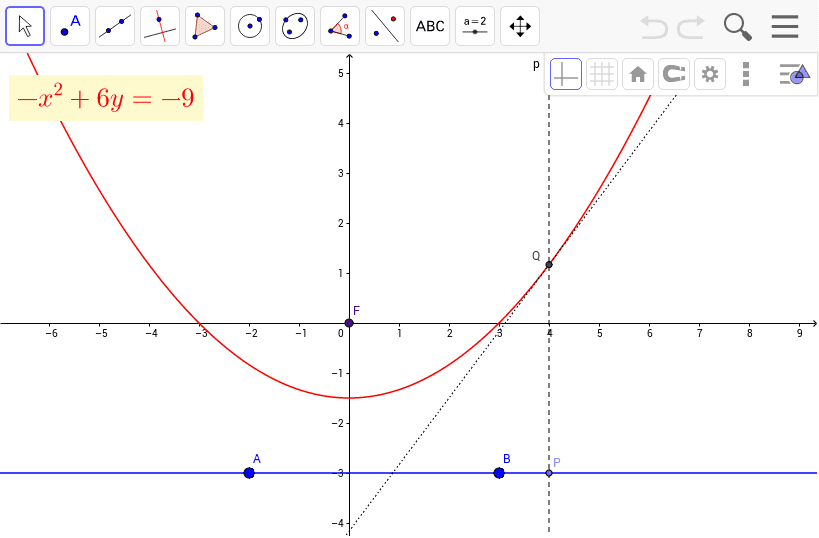Select the Line through two points tool
Image resolution: width=819 pixels, height=538 pixels.
pos(115,26)
